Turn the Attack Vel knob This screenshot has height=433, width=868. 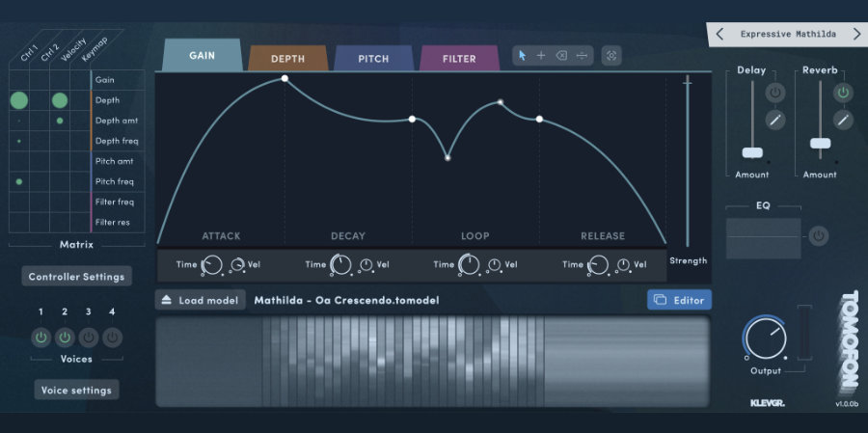238,264
